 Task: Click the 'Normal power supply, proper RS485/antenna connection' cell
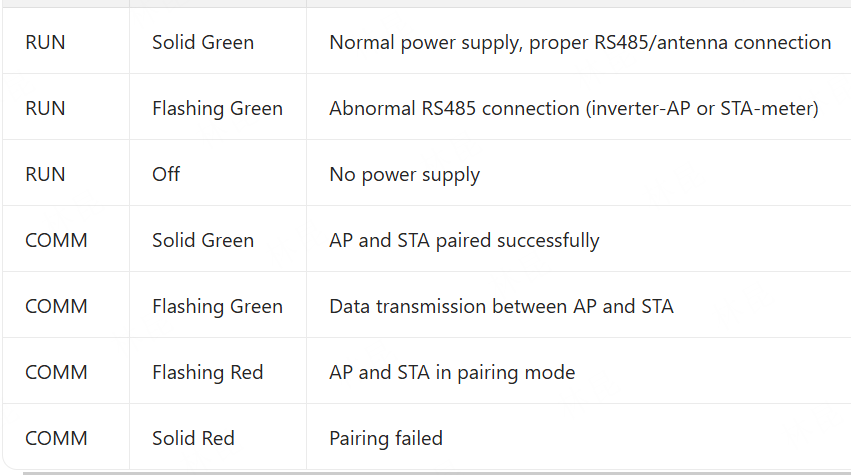[580, 42]
